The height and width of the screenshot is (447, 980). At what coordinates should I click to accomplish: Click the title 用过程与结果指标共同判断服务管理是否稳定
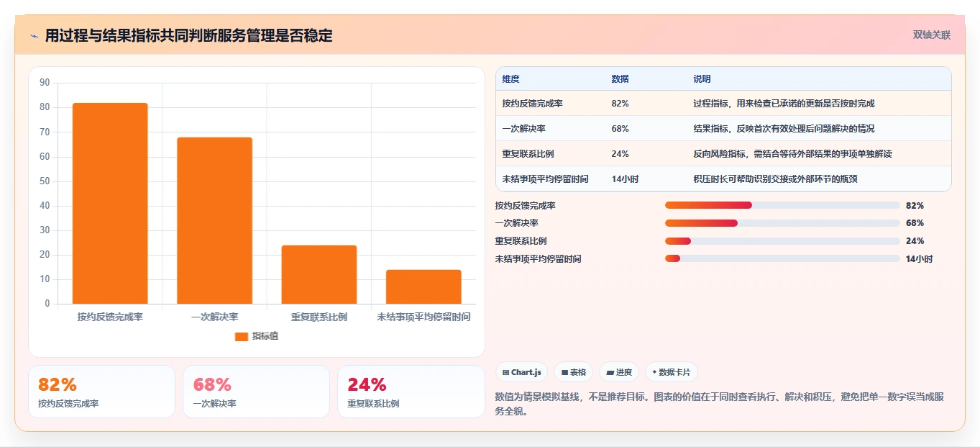188,36
